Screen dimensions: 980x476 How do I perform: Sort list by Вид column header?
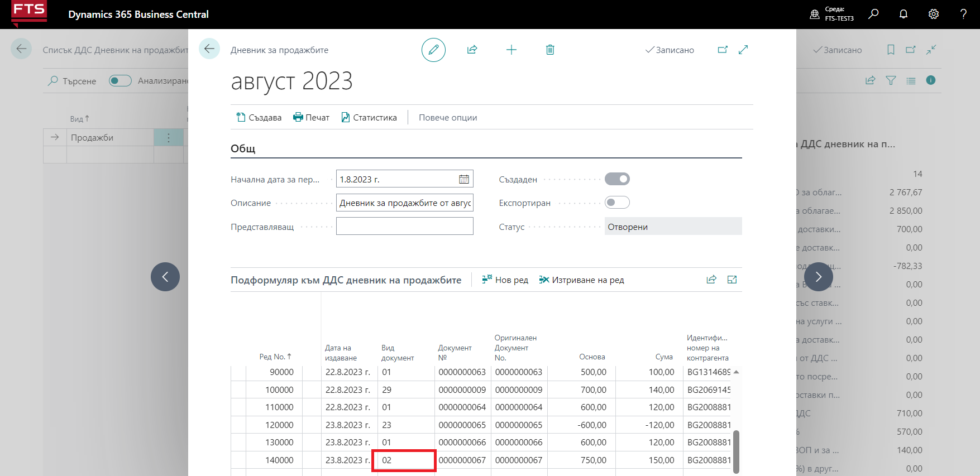point(79,119)
